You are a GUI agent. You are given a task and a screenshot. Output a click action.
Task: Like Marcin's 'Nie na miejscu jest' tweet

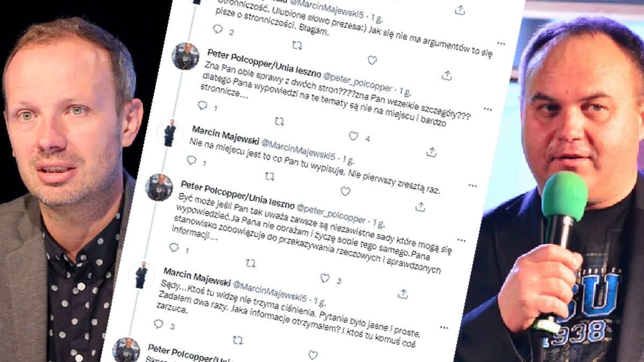pos(345,191)
